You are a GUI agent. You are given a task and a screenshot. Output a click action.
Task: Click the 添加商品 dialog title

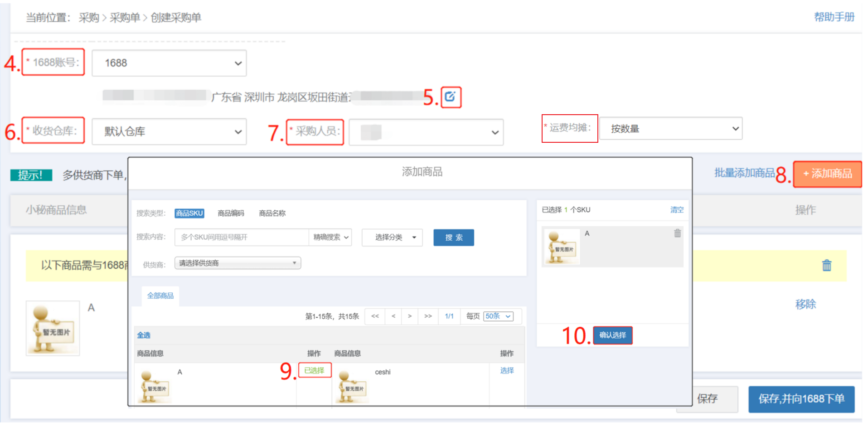click(422, 172)
